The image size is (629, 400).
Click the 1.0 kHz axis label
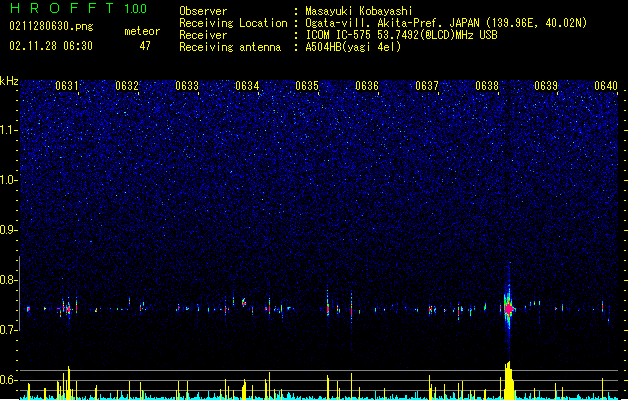coord(8,180)
